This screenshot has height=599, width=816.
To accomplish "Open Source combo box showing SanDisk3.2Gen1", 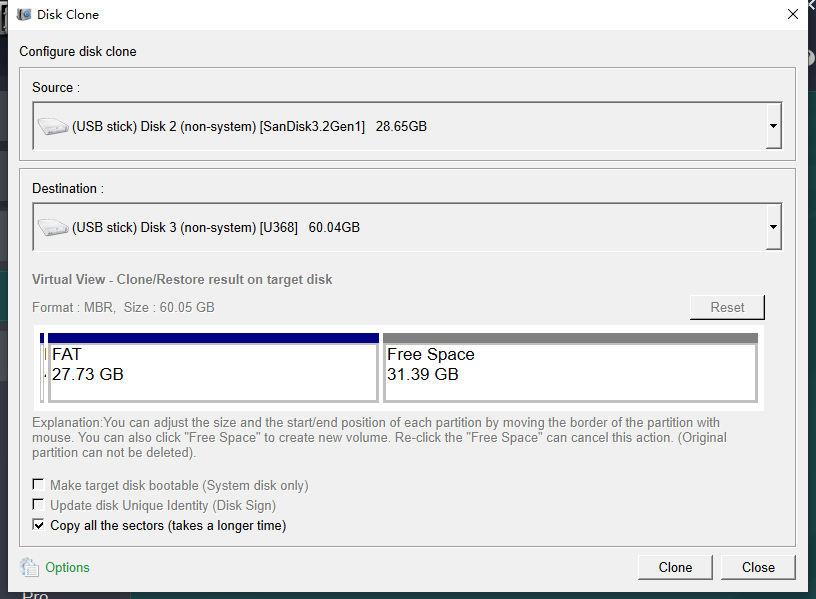I will tap(400, 127).
